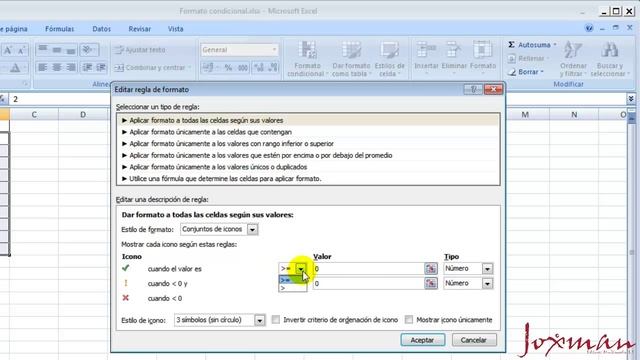Click the align text left icon
Image resolution: width=640 pixels, height=360 pixels.
42,67
